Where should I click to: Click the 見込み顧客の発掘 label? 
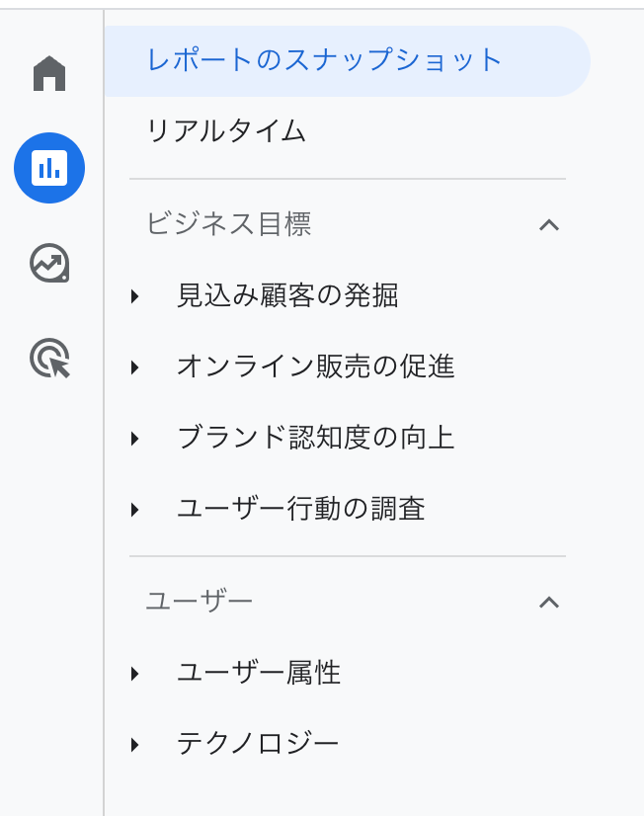click(x=287, y=295)
